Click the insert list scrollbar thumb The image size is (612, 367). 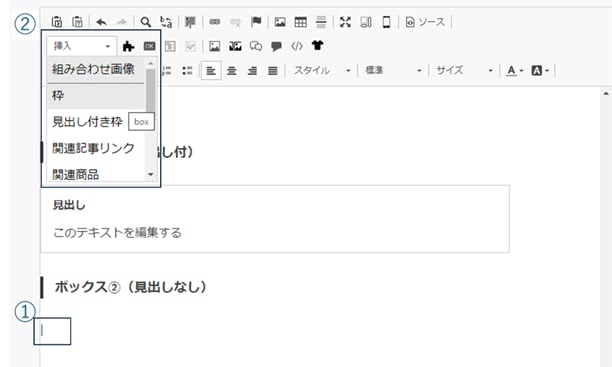click(151, 91)
